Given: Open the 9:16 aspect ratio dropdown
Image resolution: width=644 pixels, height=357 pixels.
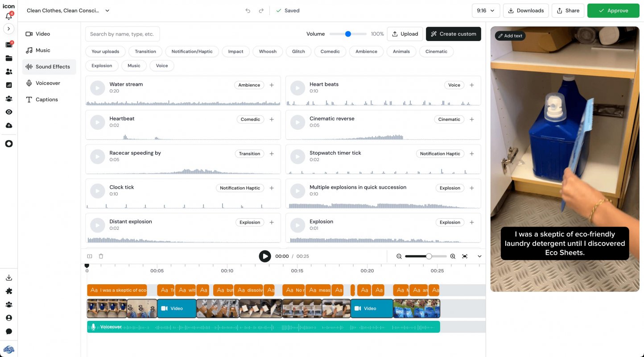Looking at the screenshot, I should pyautogui.click(x=486, y=11).
